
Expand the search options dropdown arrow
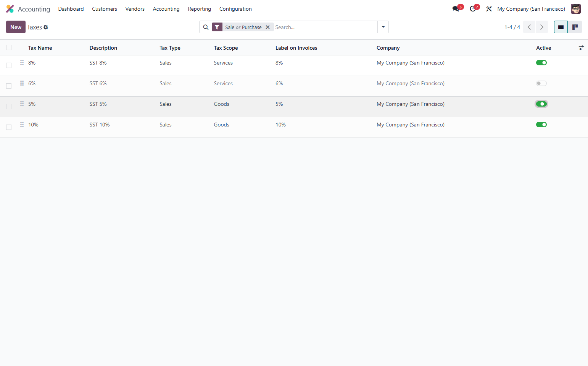[x=383, y=27]
